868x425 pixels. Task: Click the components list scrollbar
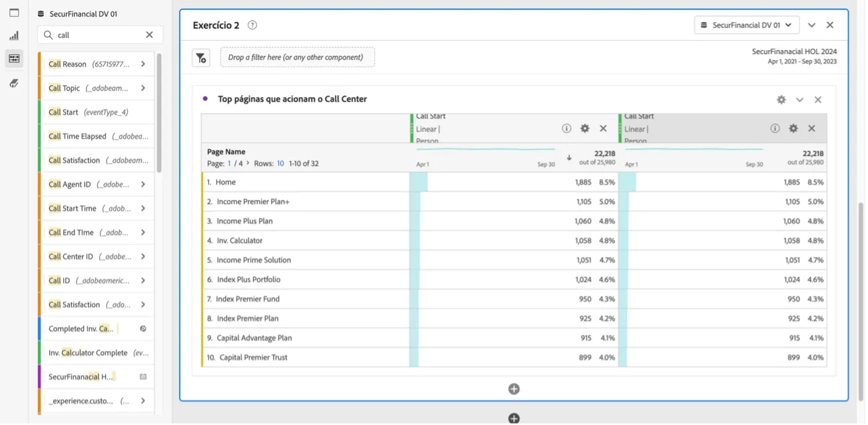pos(159,113)
